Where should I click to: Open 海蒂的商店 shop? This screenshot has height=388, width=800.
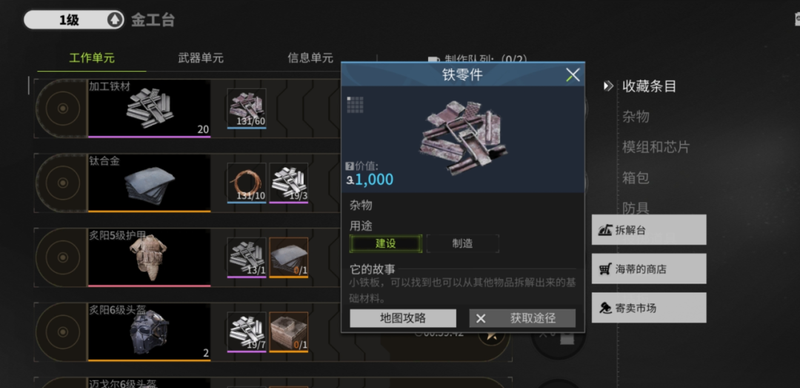click(649, 269)
